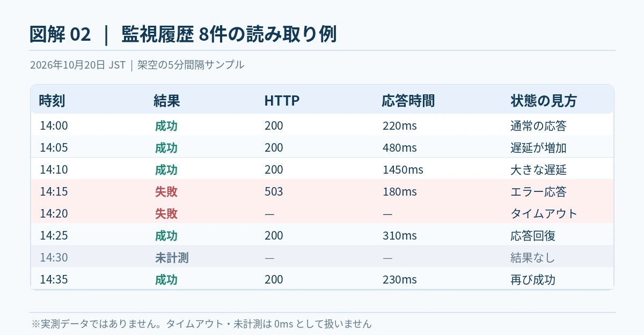
Task: Select the time cell '14:00'
Action: pos(54,126)
